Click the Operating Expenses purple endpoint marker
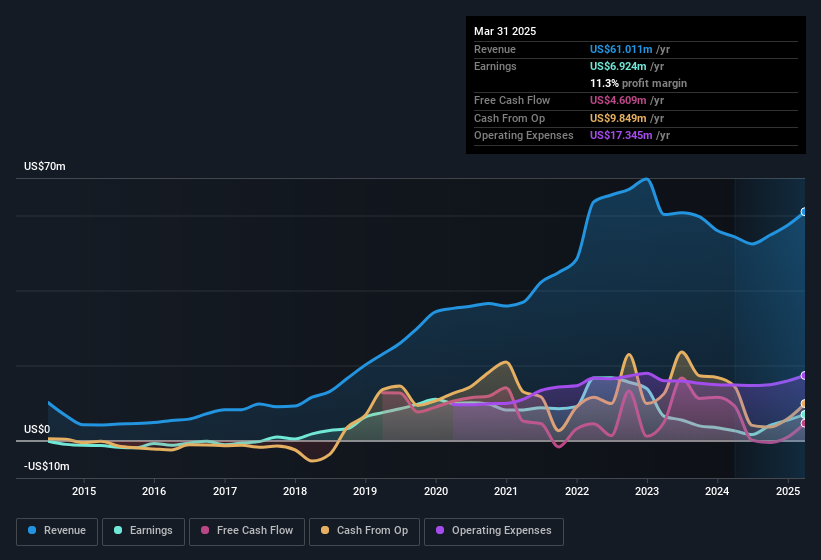 coord(804,376)
